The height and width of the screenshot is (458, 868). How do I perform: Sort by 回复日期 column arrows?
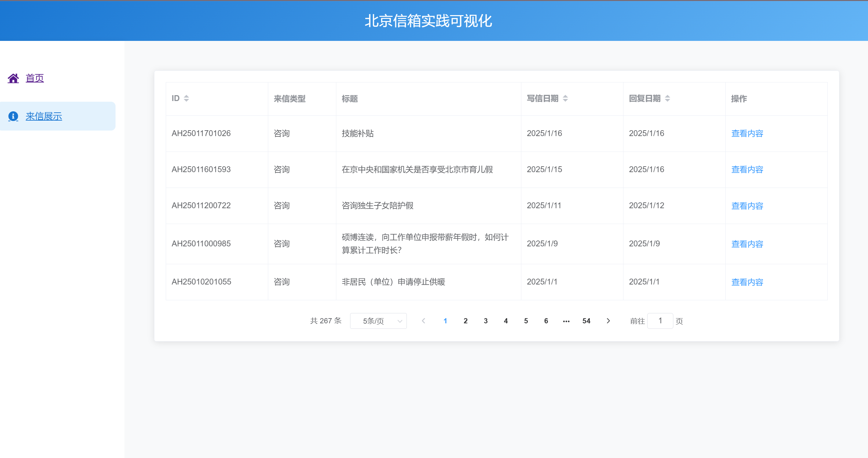(668, 99)
